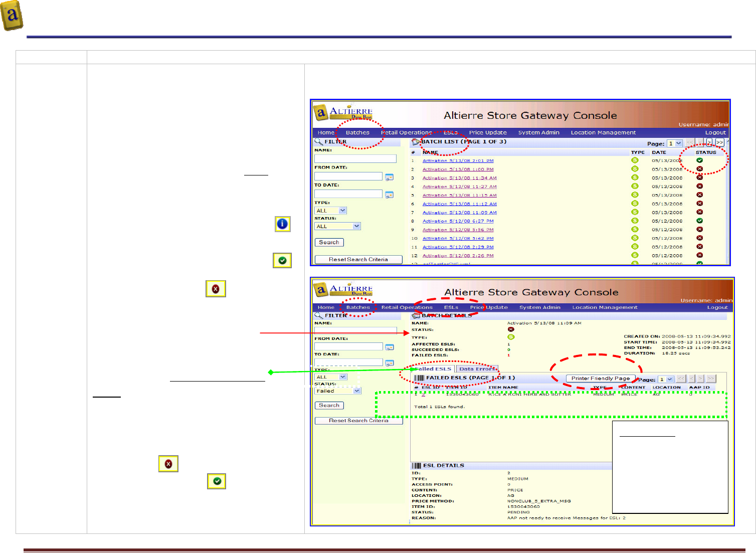Open batch Activation 5/13/08 2:01 PM link
The image size is (756, 553).
[458, 160]
